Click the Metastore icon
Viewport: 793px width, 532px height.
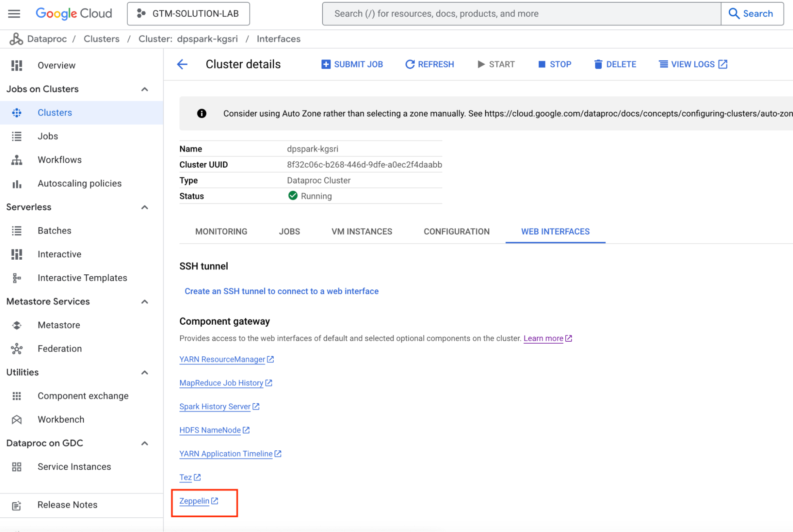(x=17, y=325)
